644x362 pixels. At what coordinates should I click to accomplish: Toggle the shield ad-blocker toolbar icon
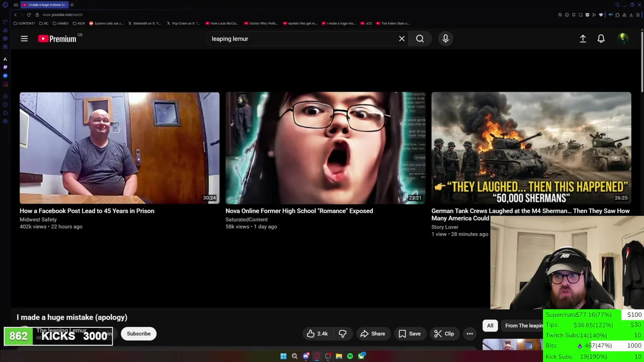(587, 15)
